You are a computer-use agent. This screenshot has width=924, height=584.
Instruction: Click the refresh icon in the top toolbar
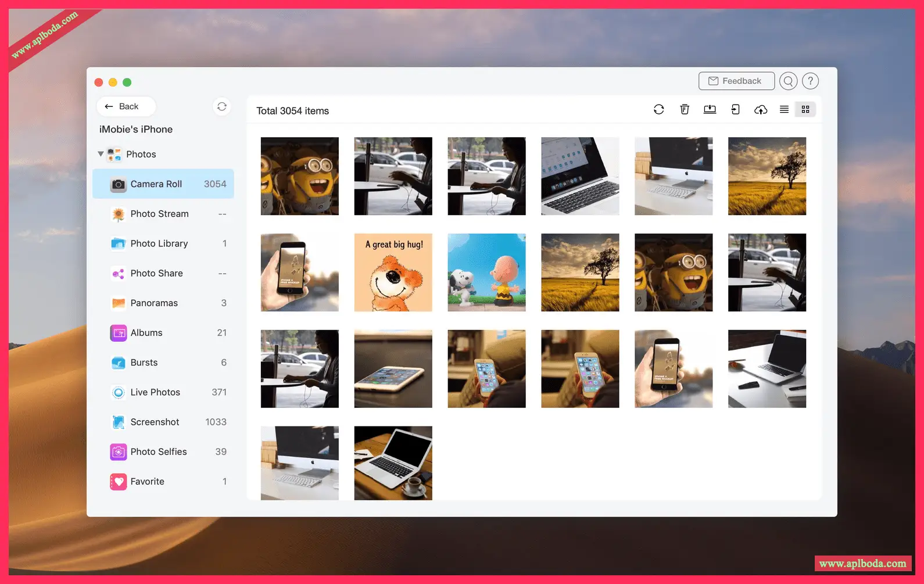click(x=658, y=109)
